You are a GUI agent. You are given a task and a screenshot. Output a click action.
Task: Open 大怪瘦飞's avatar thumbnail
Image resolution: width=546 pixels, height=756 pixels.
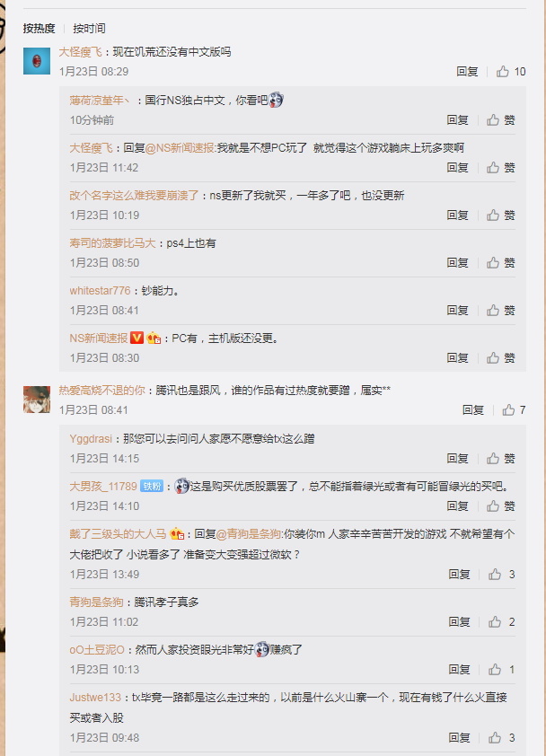(37, 61)
